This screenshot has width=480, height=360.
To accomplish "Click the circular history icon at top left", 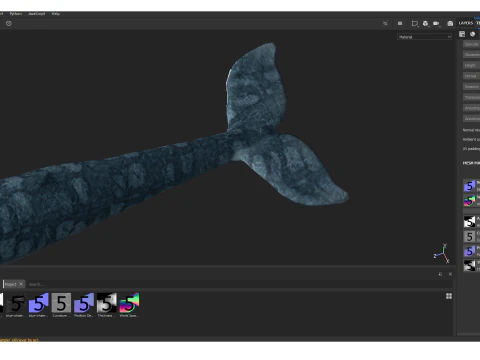I will (x=9, y=23).
